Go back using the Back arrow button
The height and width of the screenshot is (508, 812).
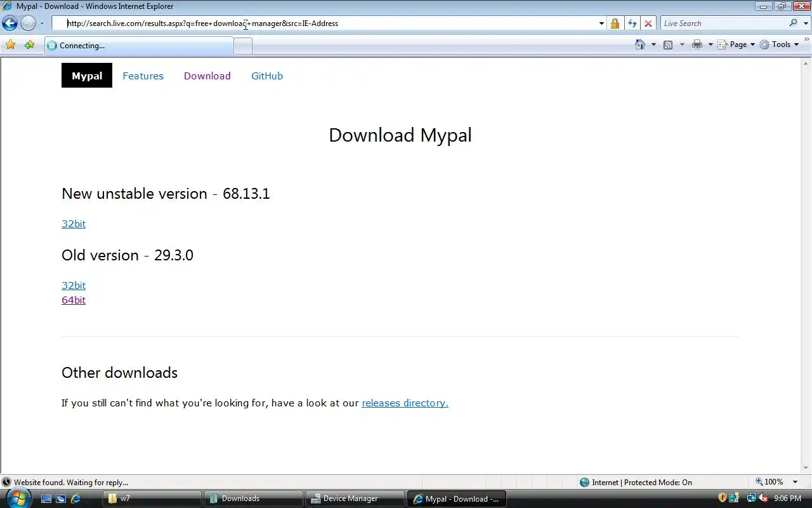pos(10,23)
